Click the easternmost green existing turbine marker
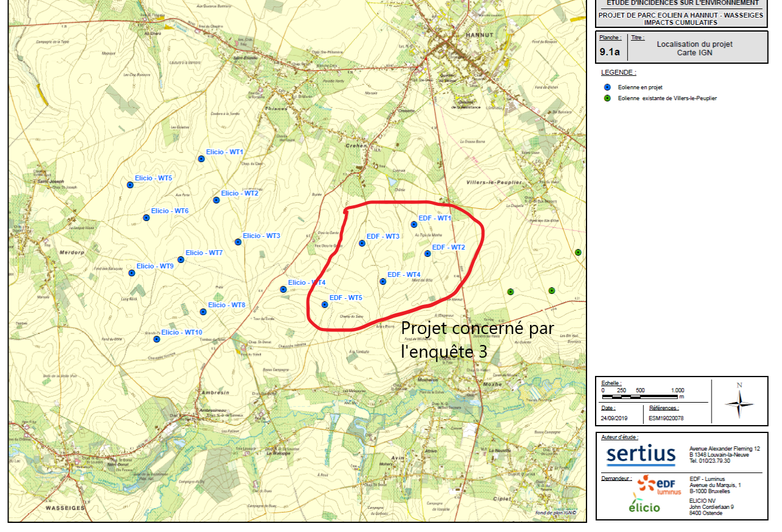The height and width of the screenshot is (532, 782). [x=578, y=252]
